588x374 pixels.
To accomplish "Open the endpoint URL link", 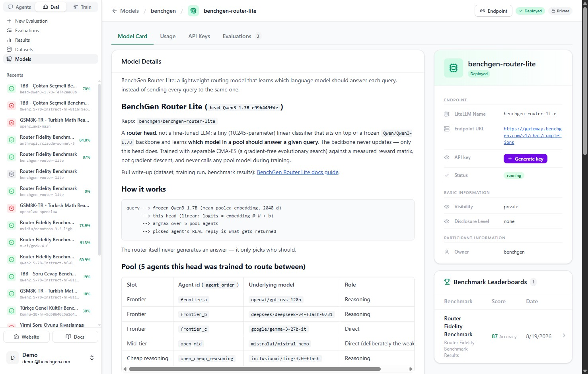I will (x=533, y=136).
